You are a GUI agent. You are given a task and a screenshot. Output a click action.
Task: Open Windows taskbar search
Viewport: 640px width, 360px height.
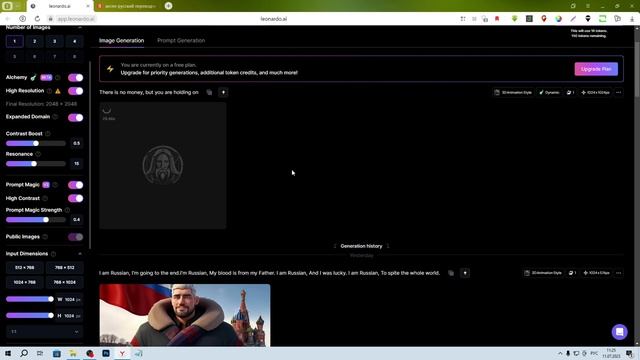24,353
